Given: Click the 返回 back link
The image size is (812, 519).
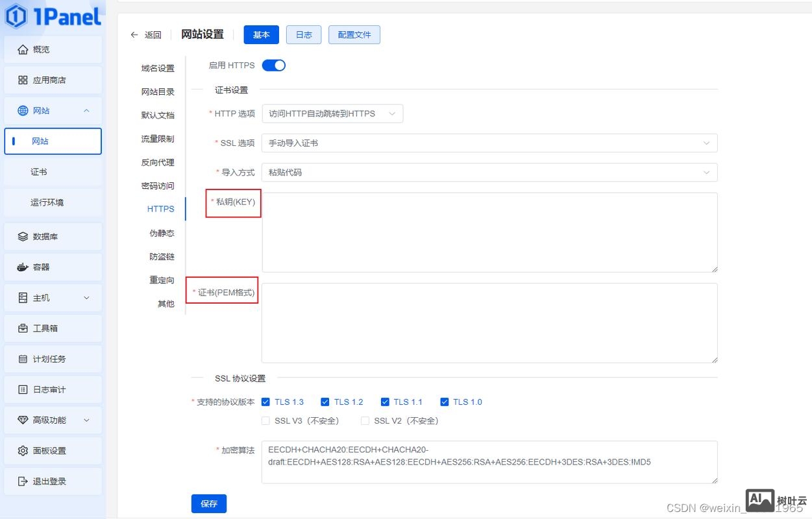Looking at the screenshot, I should (145, 34).
